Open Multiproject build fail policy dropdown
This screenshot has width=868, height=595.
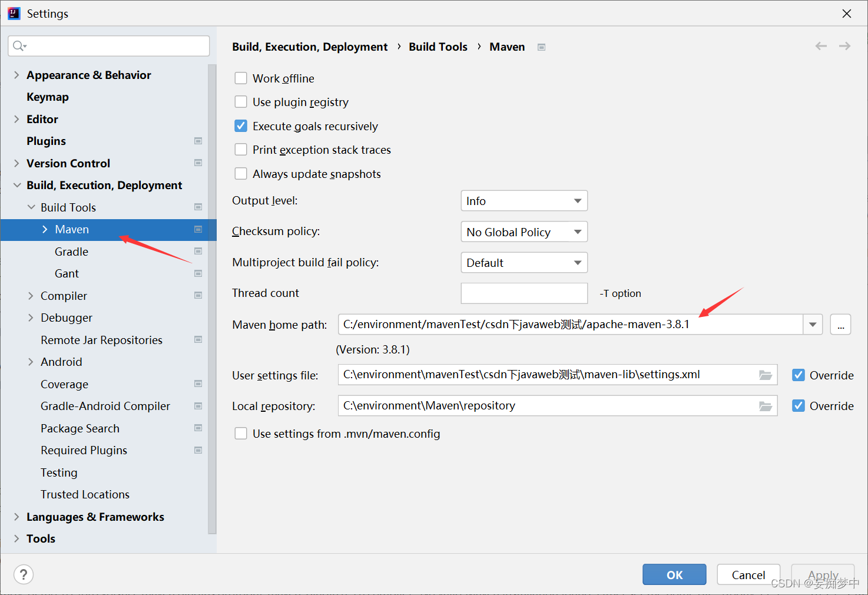(524, 262)
